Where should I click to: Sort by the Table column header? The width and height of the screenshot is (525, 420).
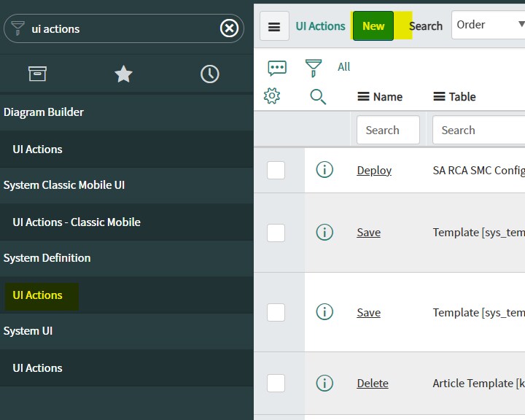(462, 97)
